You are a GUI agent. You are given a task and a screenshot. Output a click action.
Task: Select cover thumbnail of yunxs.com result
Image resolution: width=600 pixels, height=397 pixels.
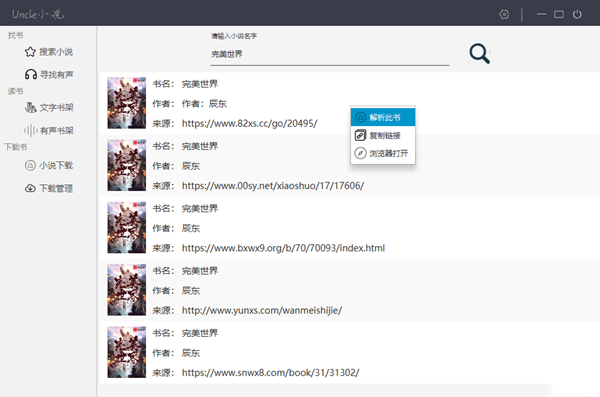(x=127, y=290)
